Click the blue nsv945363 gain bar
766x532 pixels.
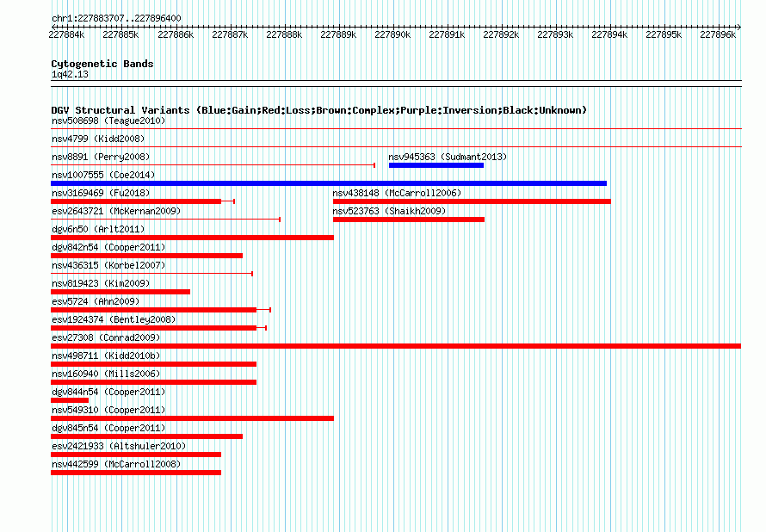(436, 165)
